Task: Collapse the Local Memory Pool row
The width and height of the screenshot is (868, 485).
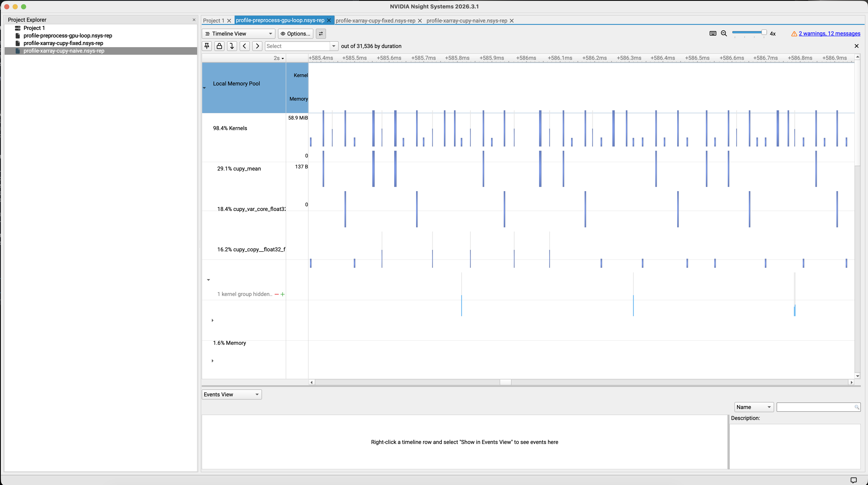Action: 204,88
